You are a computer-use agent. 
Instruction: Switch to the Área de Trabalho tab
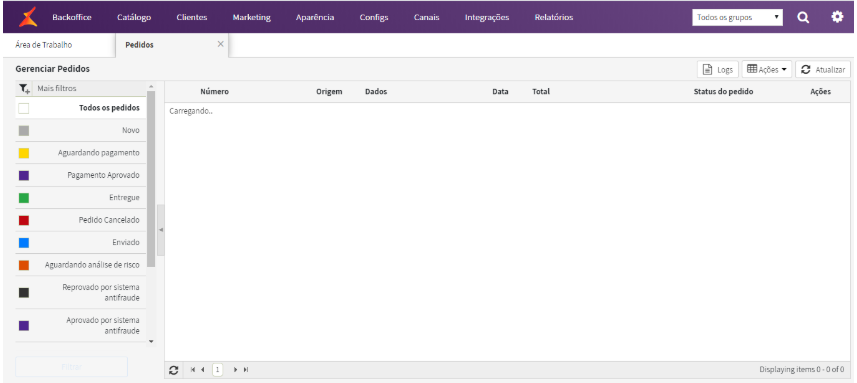coord(44,45)
